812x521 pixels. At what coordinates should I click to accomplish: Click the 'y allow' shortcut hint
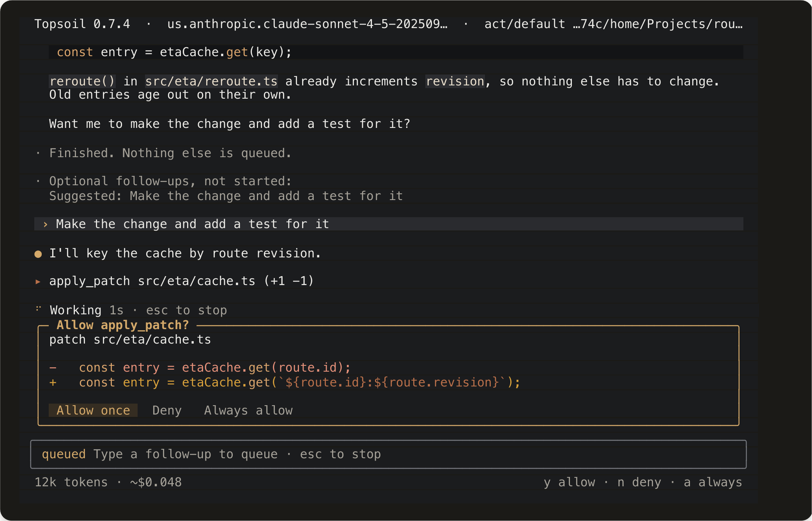pos(569,482)
